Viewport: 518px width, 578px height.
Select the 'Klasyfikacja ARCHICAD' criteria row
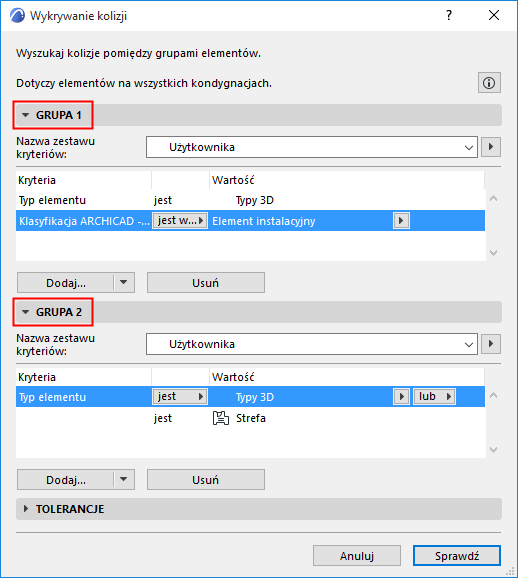tap(250, 220)
